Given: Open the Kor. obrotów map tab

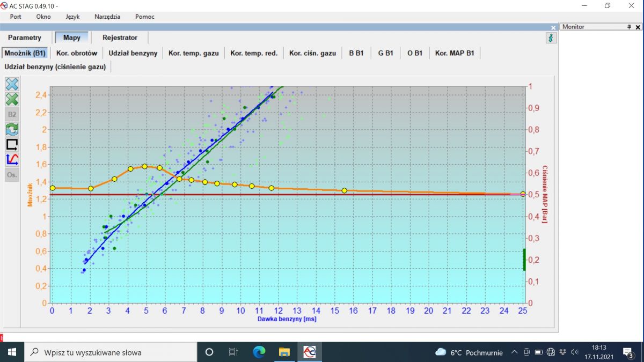Looking at the screenshot, I should [77, 53].
